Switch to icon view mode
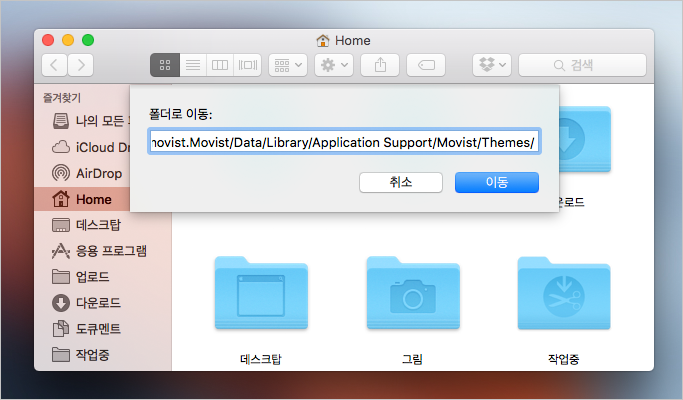The height and width of the screenshot is (400, 683). pos(165,65)
